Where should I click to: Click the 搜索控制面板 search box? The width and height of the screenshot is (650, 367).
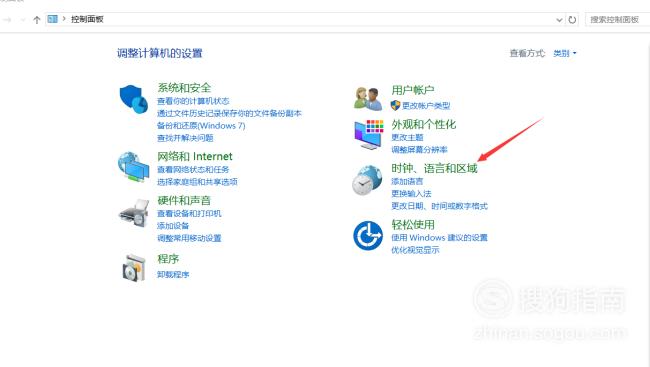click(x=617, y=19)
